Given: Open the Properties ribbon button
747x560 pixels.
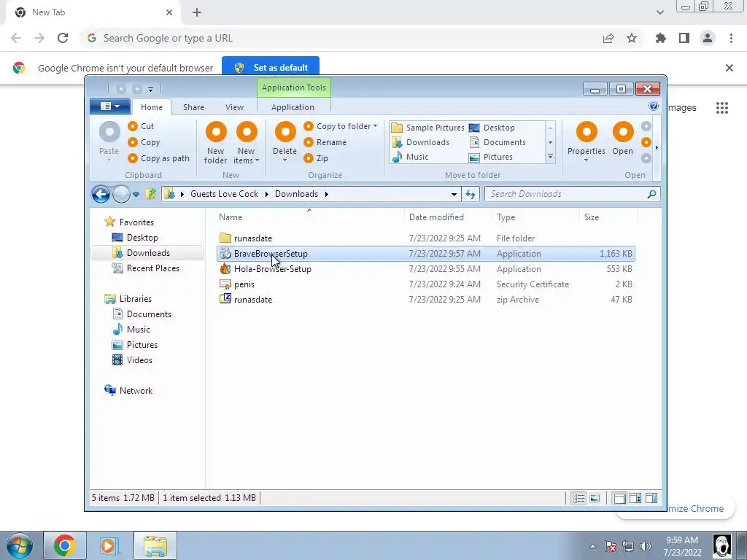Looking at the screenshot, I should 587,142.
